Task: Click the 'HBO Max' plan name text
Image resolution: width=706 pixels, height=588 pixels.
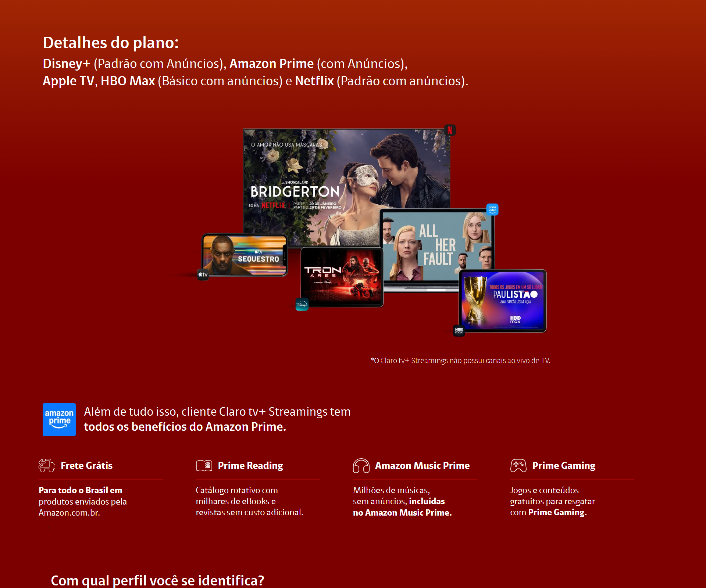Action: point(128,81)
